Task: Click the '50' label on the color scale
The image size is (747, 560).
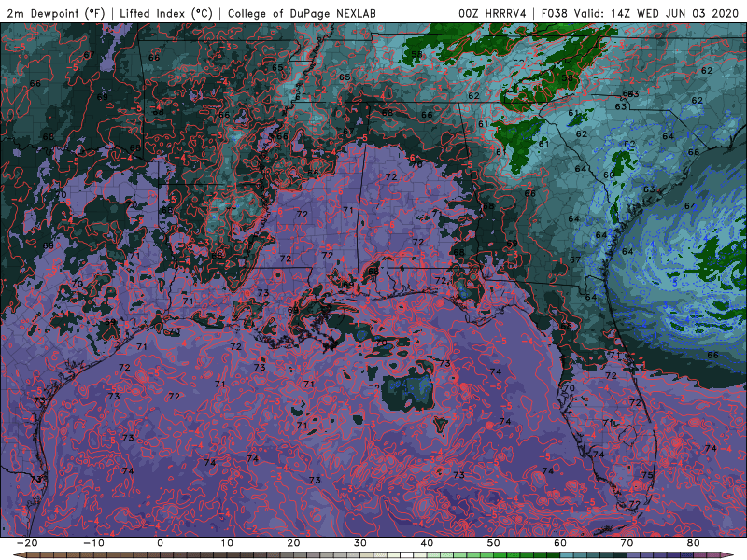Action: tap(494, 543)
